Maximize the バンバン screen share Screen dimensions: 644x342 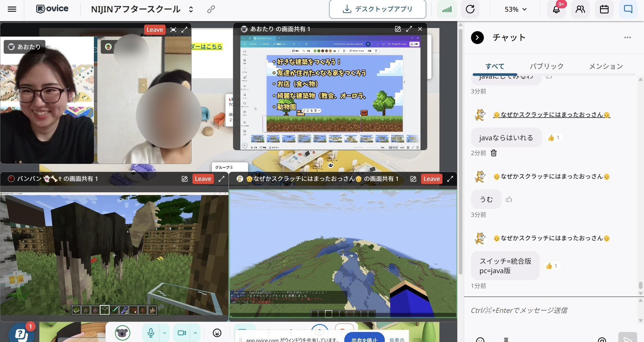tap(221, 179)
